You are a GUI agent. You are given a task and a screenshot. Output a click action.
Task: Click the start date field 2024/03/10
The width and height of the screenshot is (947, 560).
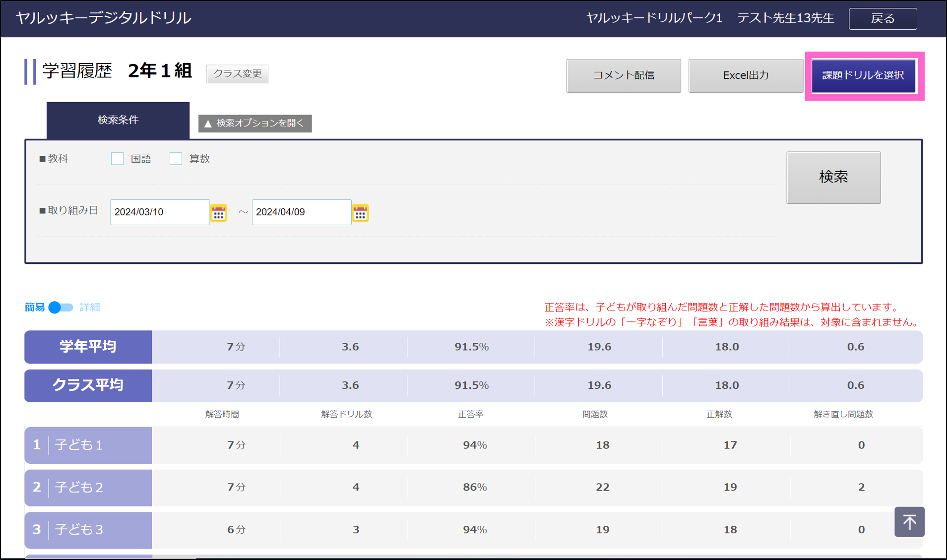[159, 212]
